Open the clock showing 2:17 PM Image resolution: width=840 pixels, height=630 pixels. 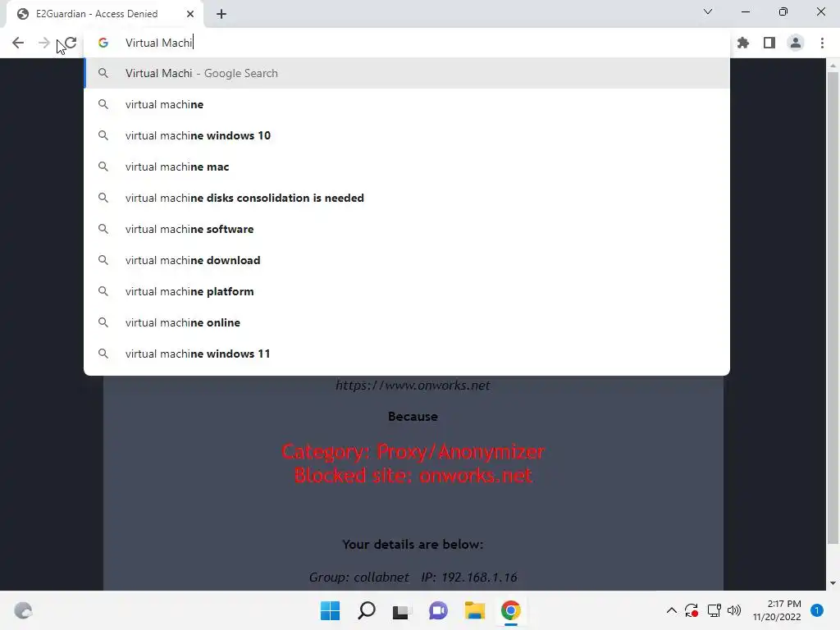[x=777, y=610]
